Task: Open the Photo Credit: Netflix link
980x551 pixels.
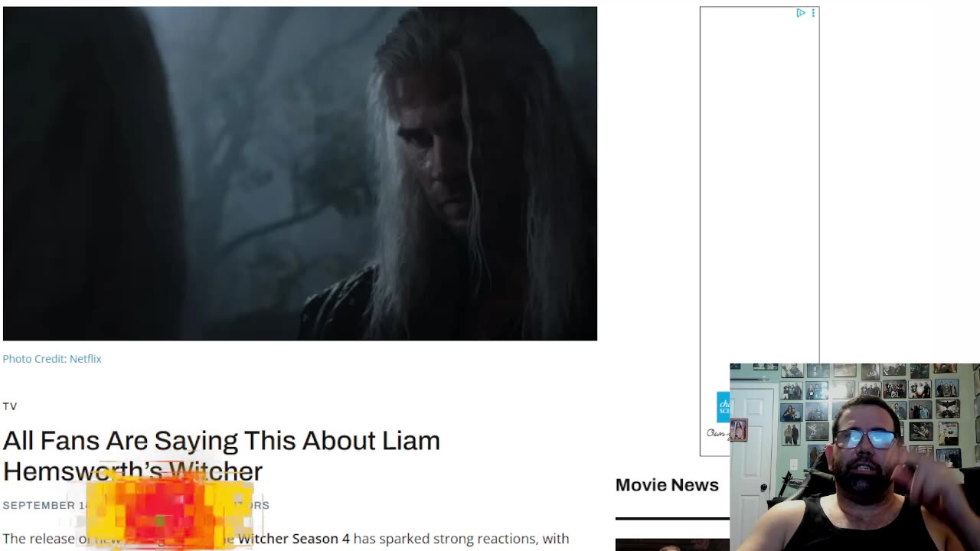Action: coord(52,358)
